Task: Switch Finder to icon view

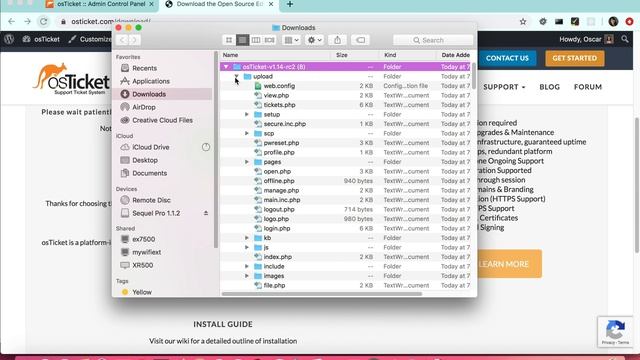Action: pyautogui.click(x=229, y=40)
